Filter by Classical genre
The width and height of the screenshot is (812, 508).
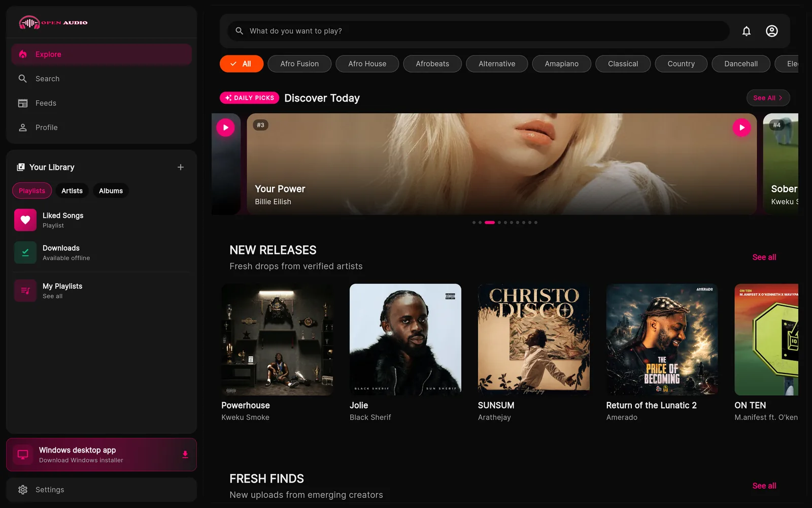pos(623,64)
